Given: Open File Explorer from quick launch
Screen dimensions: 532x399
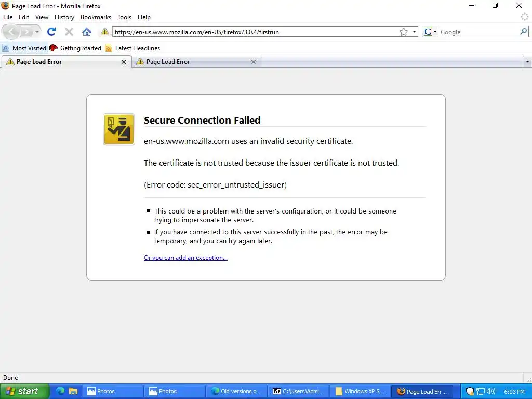Looking at the screenshot, I should [x=73, y=391].
